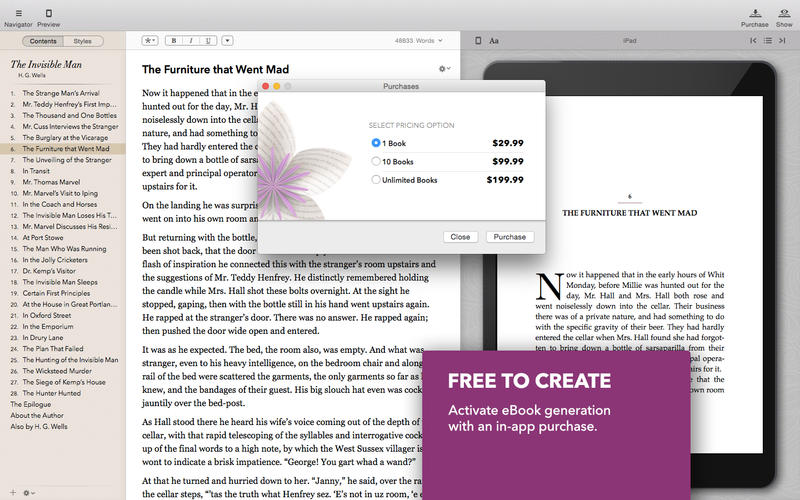Viewport: 800px width, 500px height.
Task: Open chapter The Invisible Man Sleeps
Action: [x=61, y=282]
